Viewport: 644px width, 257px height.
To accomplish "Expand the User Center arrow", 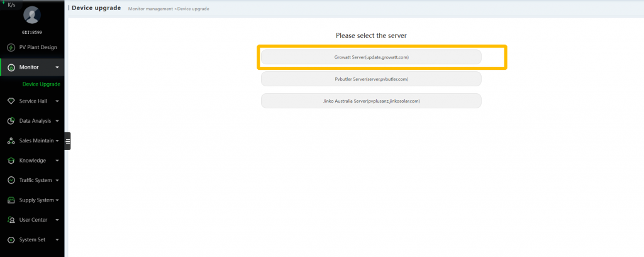I will pos(57,220).
